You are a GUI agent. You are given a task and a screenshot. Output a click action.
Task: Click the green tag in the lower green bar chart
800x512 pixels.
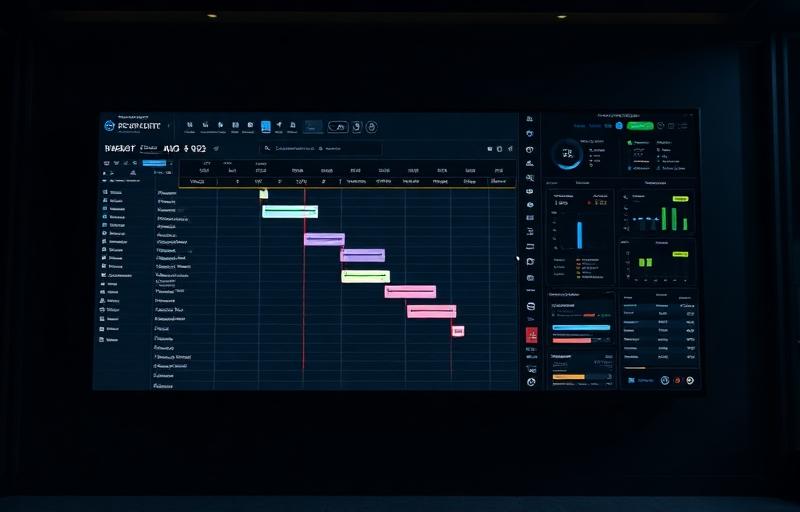[680, 254]
